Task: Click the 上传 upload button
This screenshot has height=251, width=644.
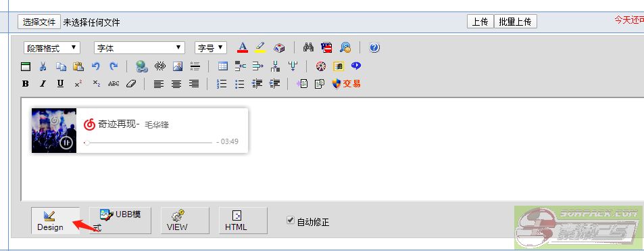Action: click(480, 22)
